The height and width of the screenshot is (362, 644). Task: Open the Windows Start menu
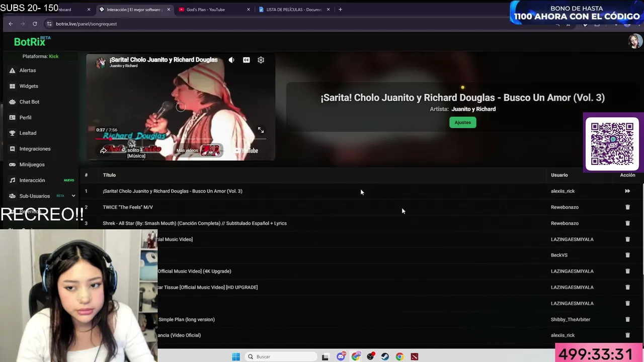236,356
